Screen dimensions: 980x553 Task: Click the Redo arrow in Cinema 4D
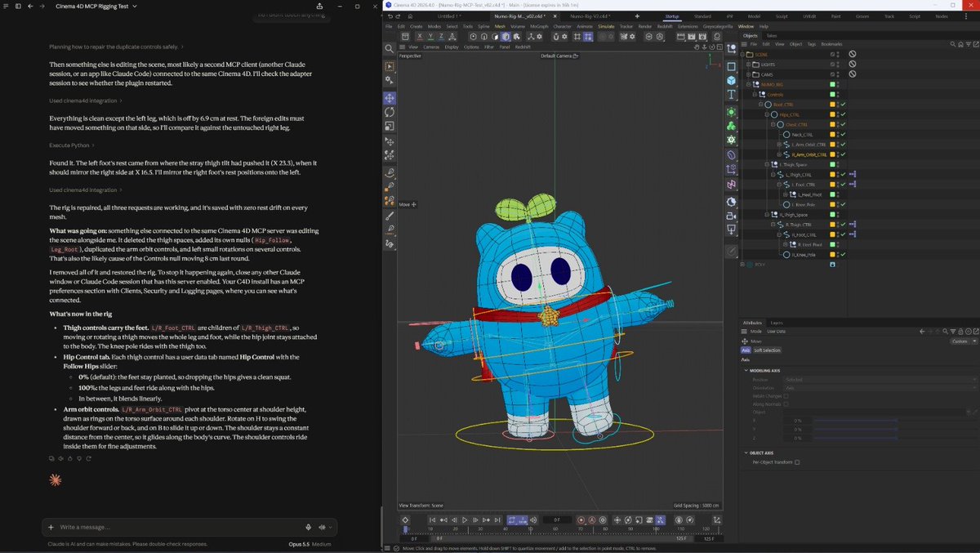pos(398,16)
